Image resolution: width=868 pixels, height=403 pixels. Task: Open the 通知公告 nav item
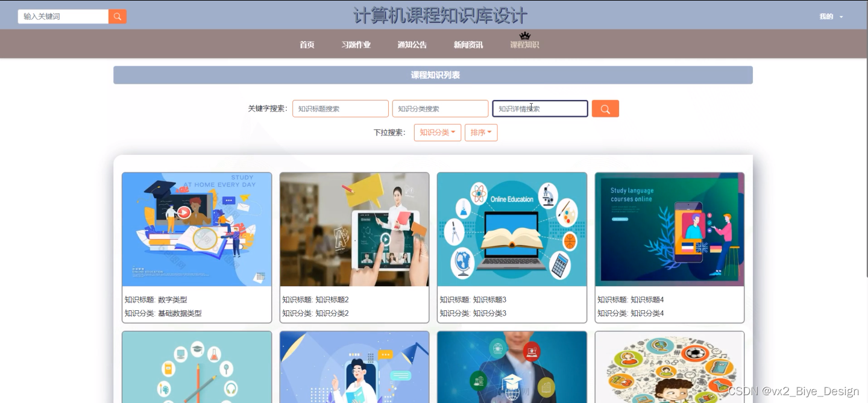click(412, 45)
